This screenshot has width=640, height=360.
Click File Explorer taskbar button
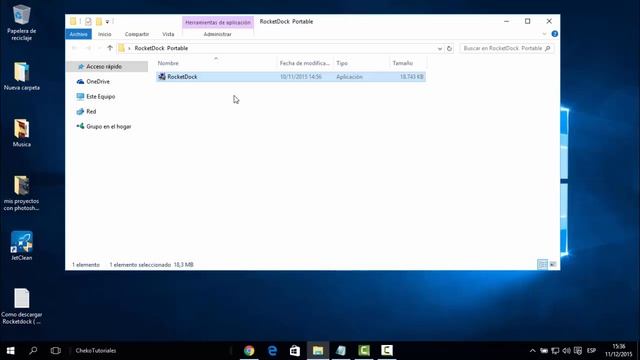coord(318,351)
